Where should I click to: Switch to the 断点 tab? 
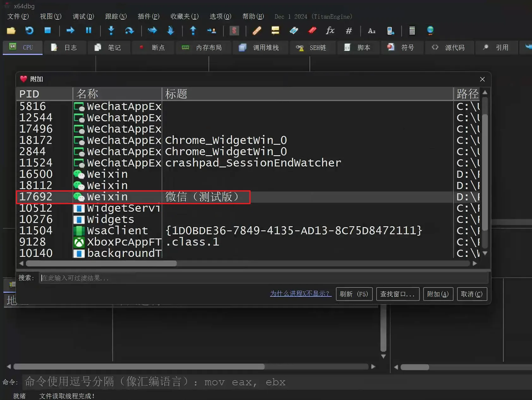tap(152, 47)
